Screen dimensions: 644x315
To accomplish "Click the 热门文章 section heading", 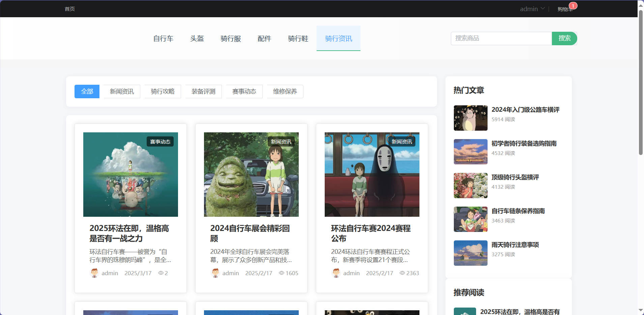I will pyautogui.click(x=469, y=90).
